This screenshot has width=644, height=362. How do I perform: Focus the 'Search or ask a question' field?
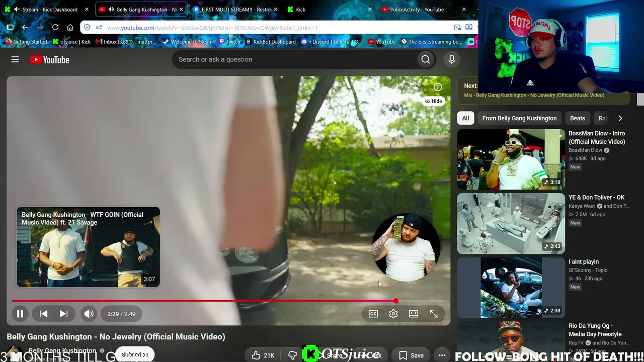(x=294, y=59)
